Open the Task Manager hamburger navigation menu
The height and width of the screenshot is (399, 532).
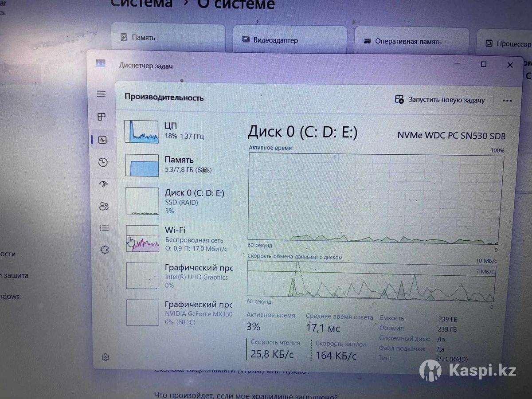(102, 94)
